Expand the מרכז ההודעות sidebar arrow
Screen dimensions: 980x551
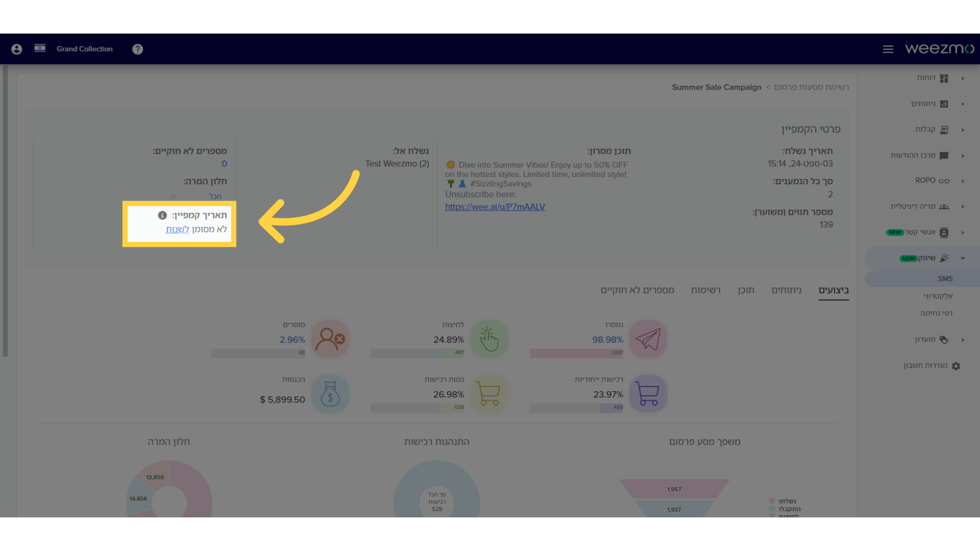[x=963, y=156]
